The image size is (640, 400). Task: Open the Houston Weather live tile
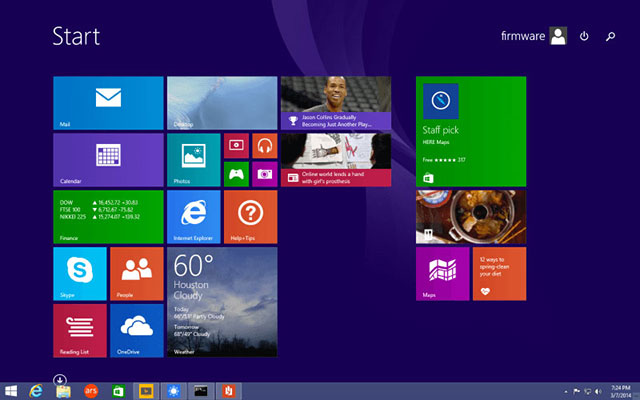point(221,302)
